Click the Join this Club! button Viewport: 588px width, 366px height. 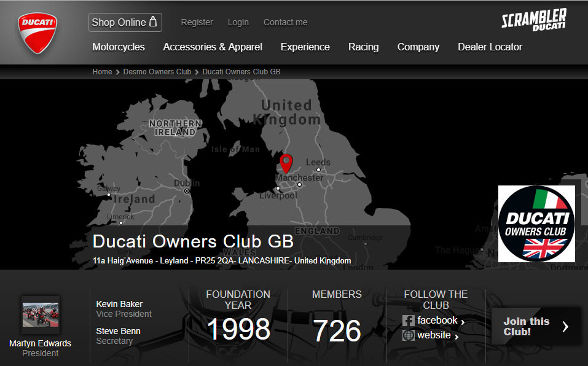pos(536,326)
